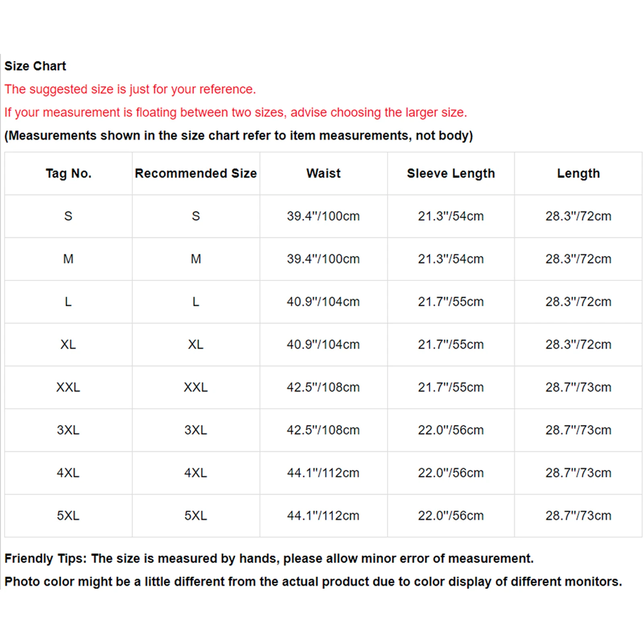This screenshot has height=644, width=644.
Task: Click the item measurements note in bold
Action: (238, 136)
